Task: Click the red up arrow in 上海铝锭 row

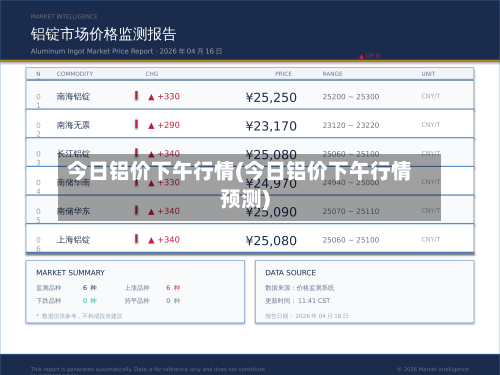Action: tap(151, 240)
